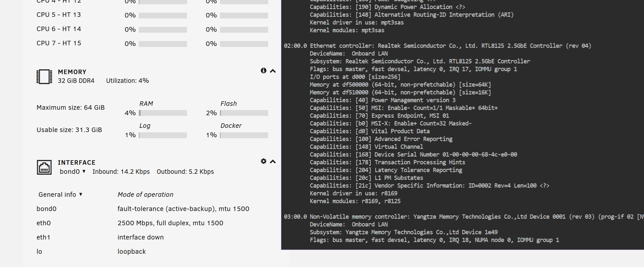Click the Docker usage bar
The height and width of the screenshot is (267, 644).
click(244, 135)
